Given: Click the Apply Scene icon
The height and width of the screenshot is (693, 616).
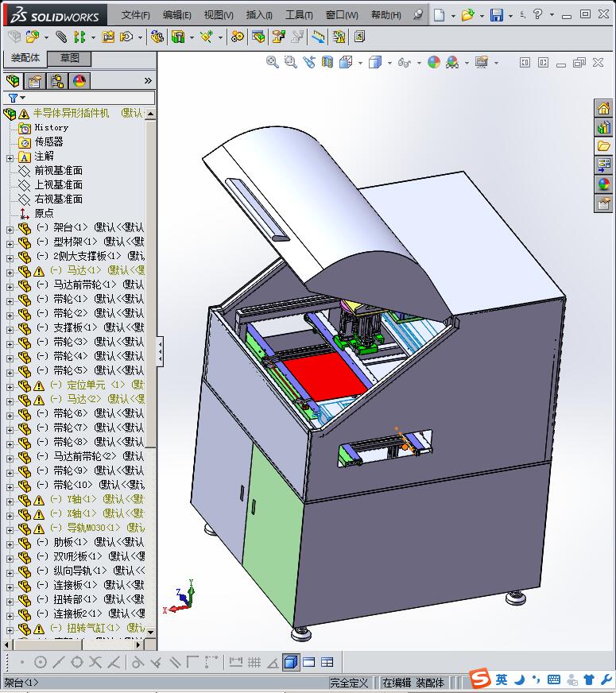Looking at the screenshot, I should point(452,62).
